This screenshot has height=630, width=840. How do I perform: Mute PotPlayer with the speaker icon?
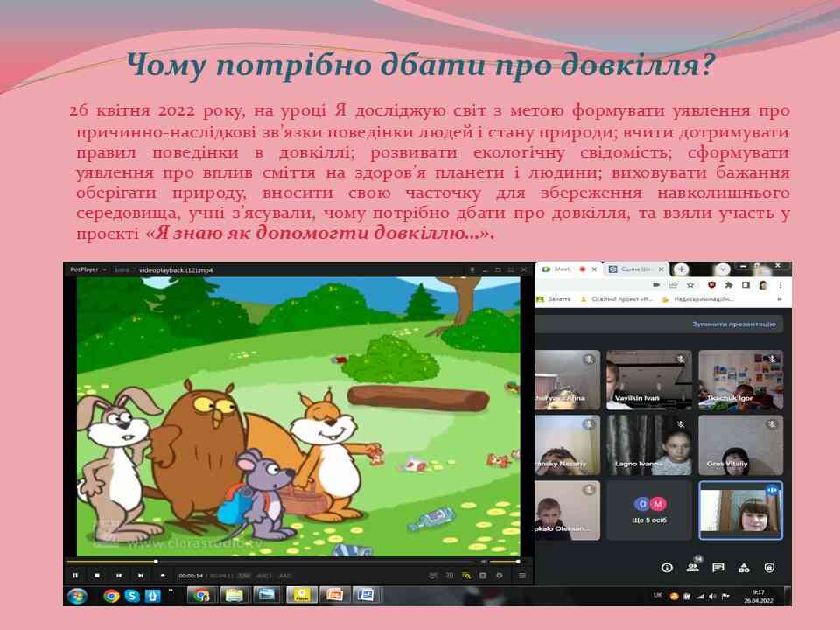(x=483, y=562)
